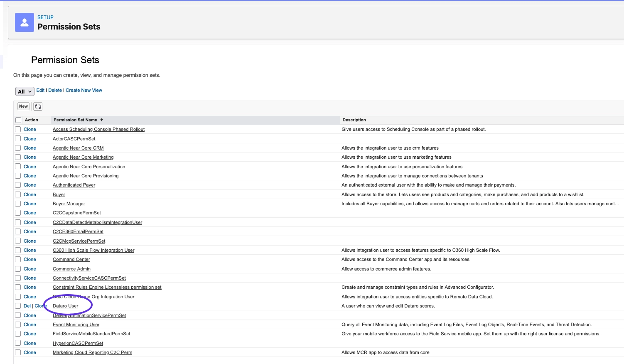The width and height of the screenshot is (624, 364).
Task: Click 'A user who can view and edit Dataro scores.'
Action: 388,306
